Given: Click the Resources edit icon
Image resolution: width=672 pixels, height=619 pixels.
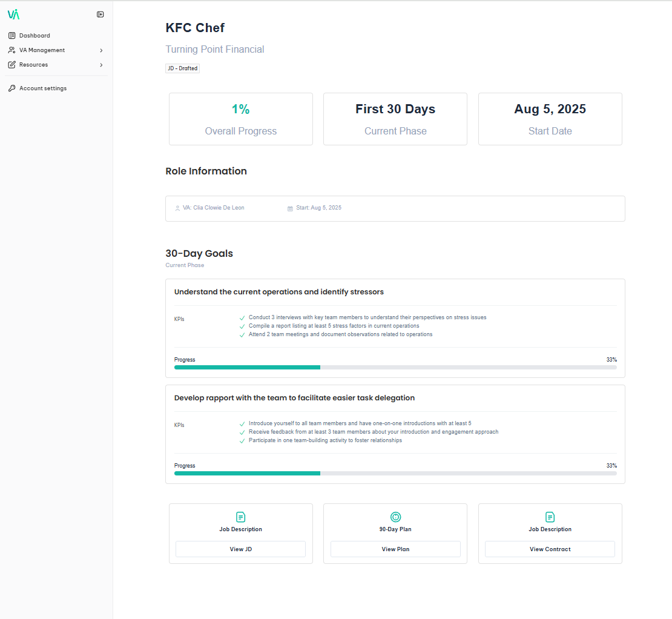Looking at the screenshot, I should coord(11,64).
